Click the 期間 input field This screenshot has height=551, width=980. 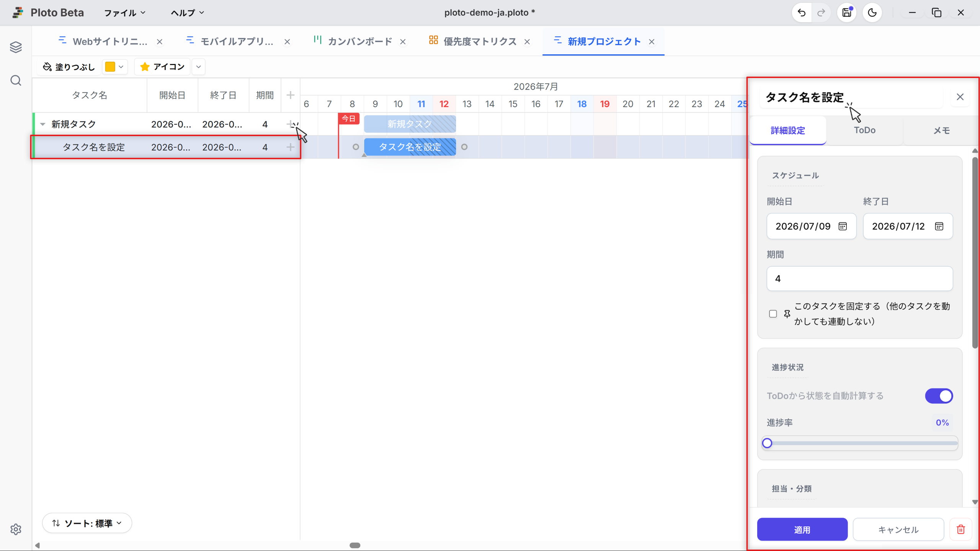pyautogui.click(x=859, y=279)
